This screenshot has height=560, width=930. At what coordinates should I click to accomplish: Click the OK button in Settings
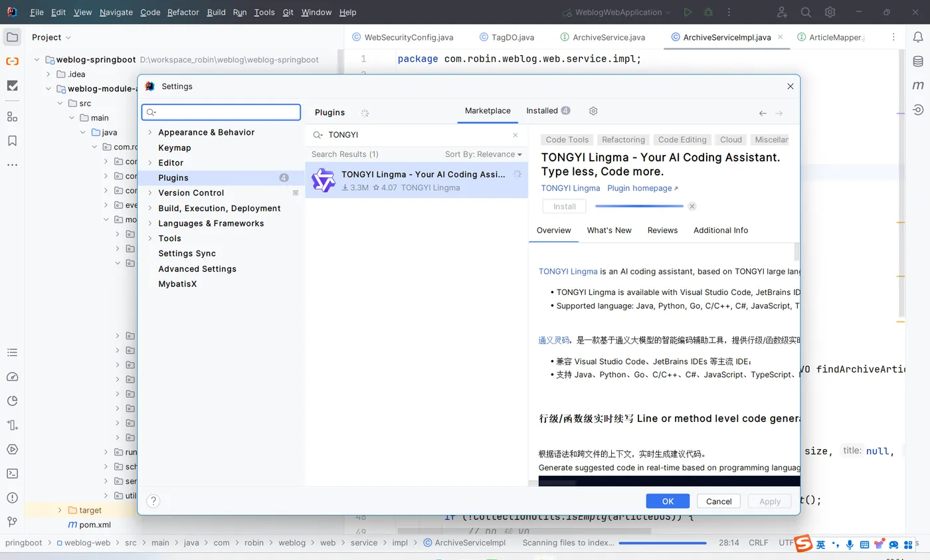pyautogui.click(x=668, y=502)
